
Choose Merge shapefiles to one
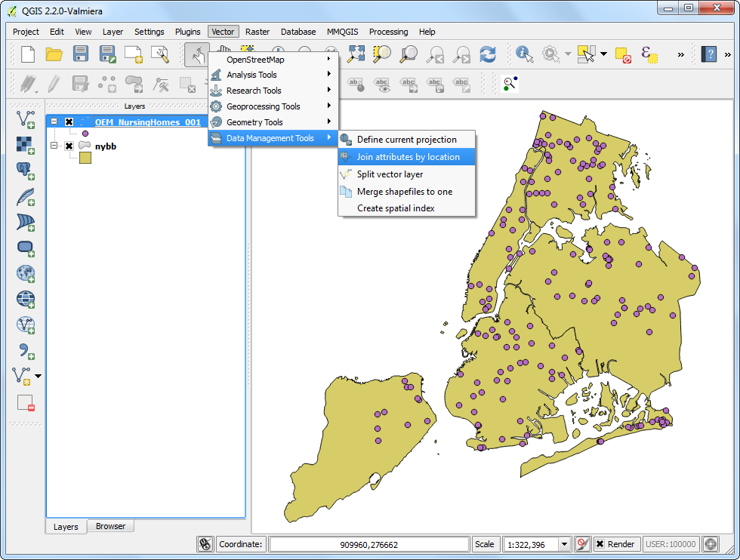406,192
